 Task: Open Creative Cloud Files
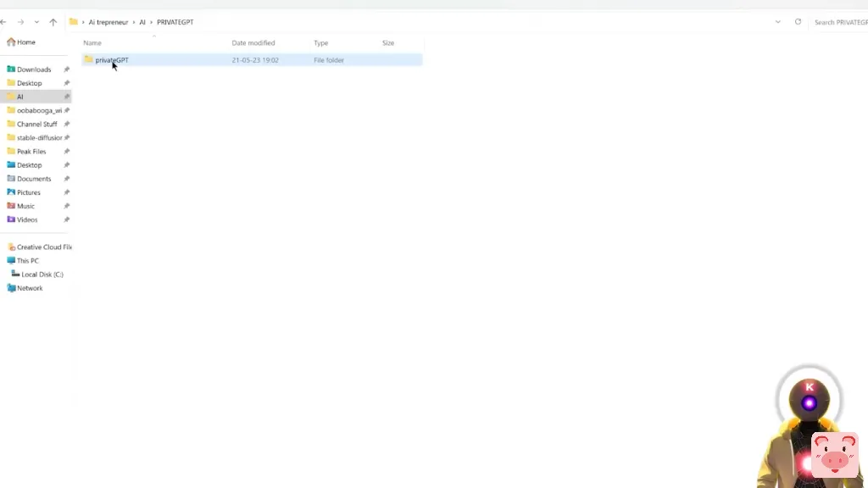pos(44,247)
